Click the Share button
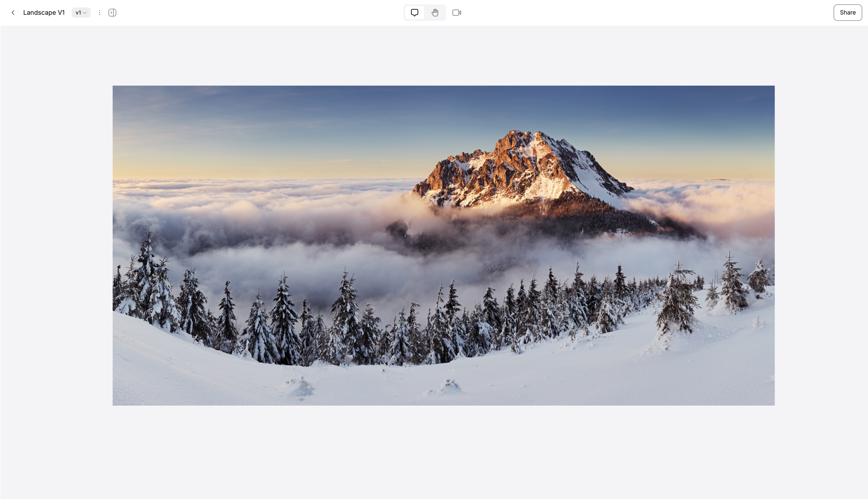The height and width of the screenshot is (499, 868). (x=847, y=13)
